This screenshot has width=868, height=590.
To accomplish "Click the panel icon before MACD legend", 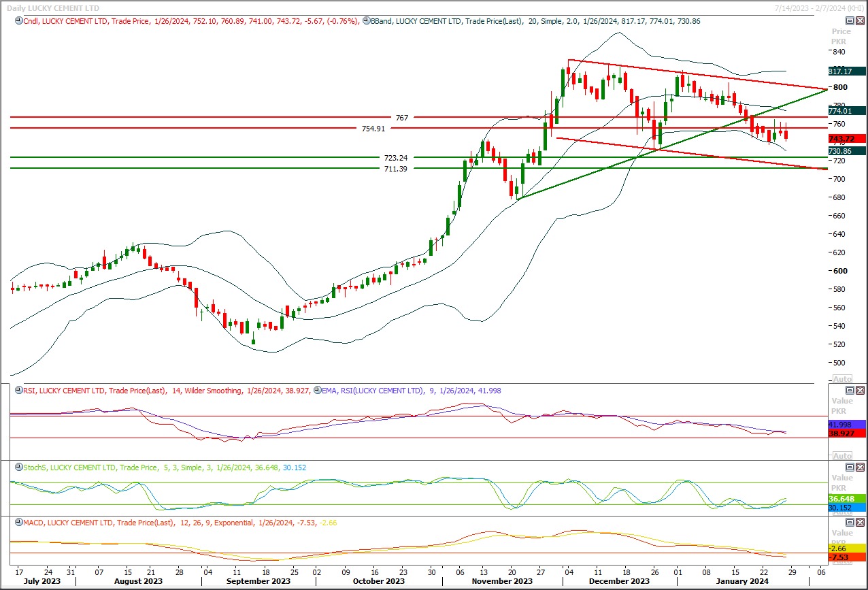I will coord(18,523).
